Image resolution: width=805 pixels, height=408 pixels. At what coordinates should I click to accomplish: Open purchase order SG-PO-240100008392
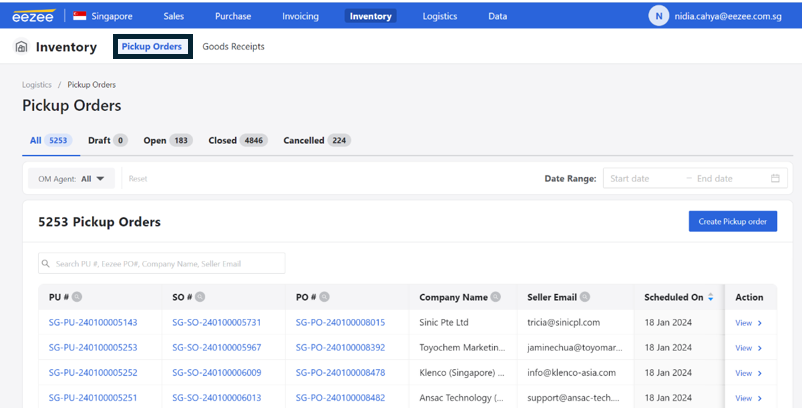[340, 347]
